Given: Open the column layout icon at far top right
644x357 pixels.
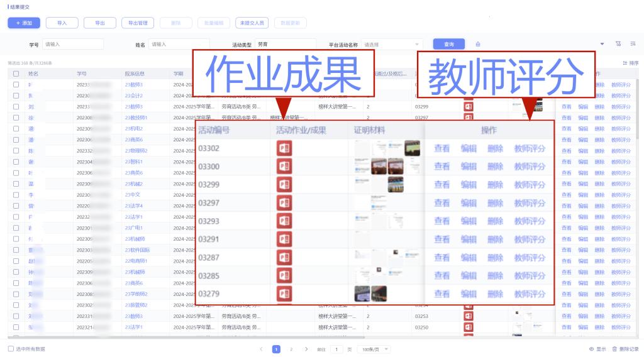Looking at the screenshot, I should (633, 44).
